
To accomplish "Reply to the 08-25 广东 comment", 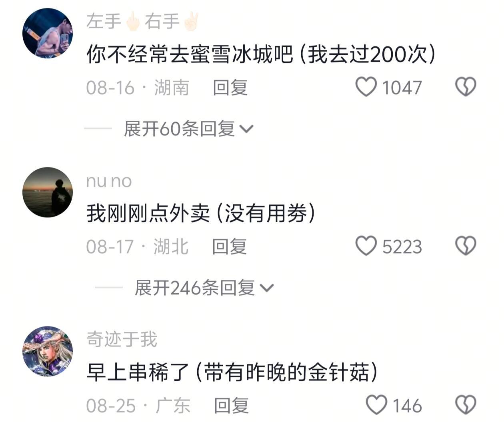I will tap(231, 406).
